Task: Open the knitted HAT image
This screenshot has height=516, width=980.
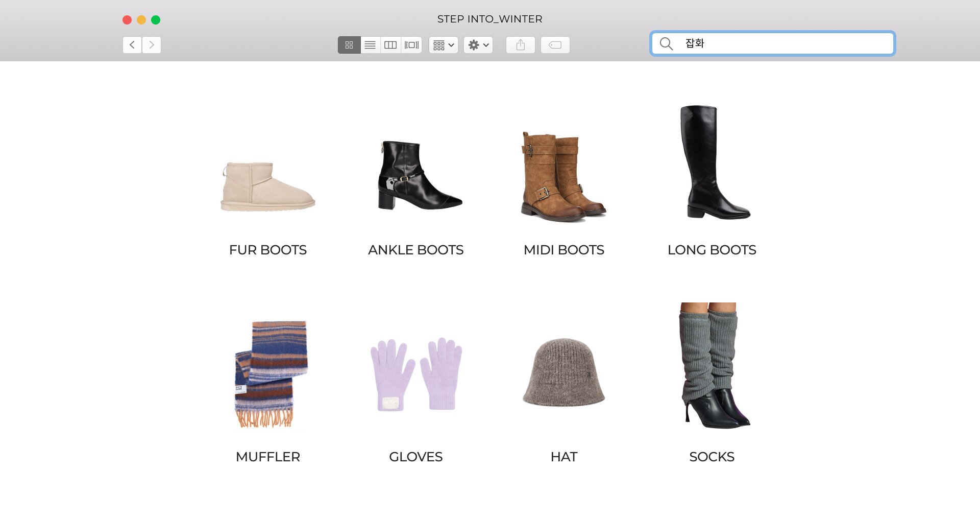Action: coord(563,373)
